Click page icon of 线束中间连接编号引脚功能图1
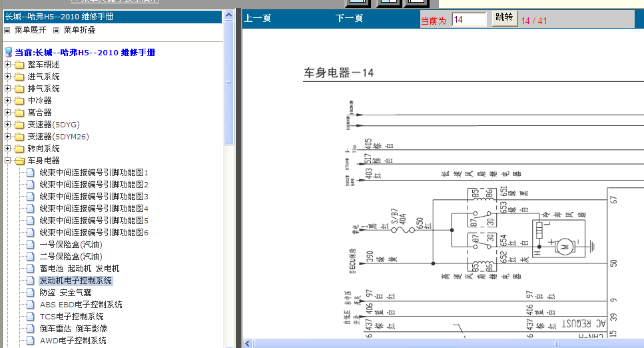The width and height of the screenshot is (644, 348). 31,173
